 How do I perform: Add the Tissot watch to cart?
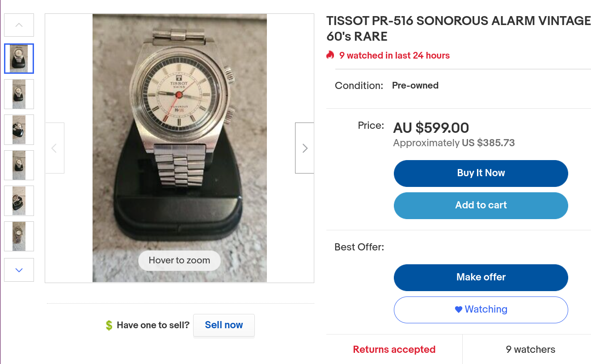coord(481,205)
